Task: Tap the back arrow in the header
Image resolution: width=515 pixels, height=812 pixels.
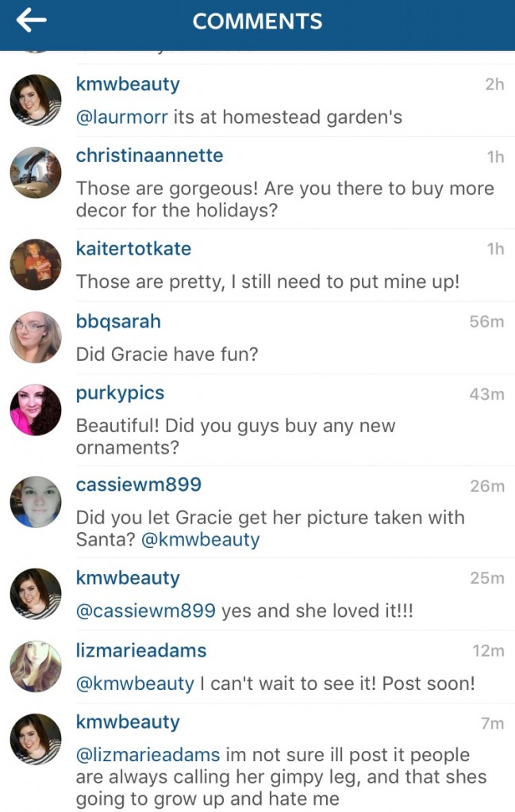Action: (32, 21)
